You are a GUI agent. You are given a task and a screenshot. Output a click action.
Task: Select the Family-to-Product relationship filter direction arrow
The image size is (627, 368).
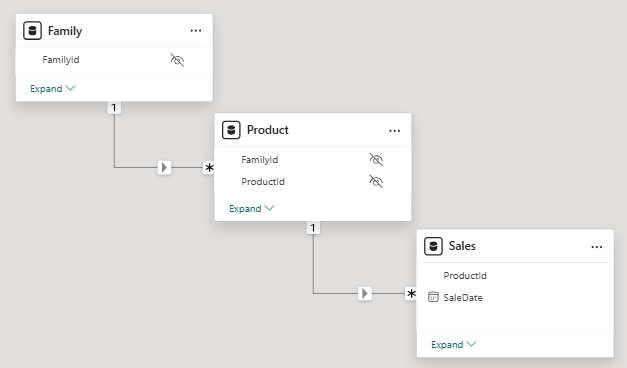[x=164, y=167]
